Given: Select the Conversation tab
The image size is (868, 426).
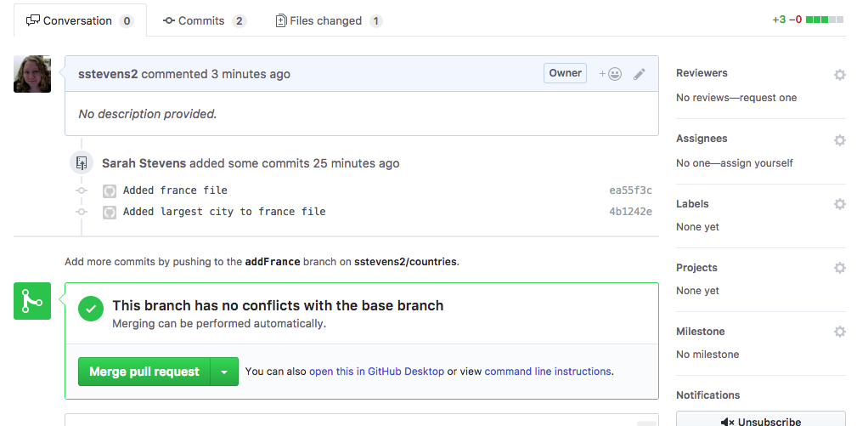Looking at the screenshot, I should point(81,21).
